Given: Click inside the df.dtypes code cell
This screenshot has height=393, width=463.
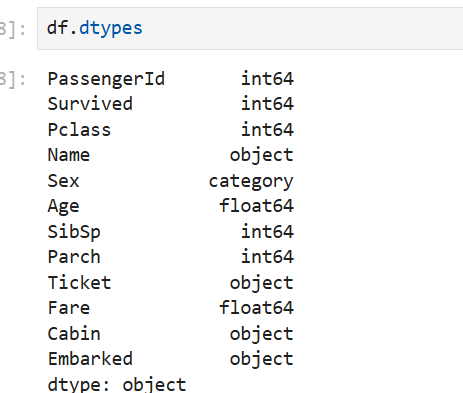Looking at the screenshot, I should click(x=250, y=28).
